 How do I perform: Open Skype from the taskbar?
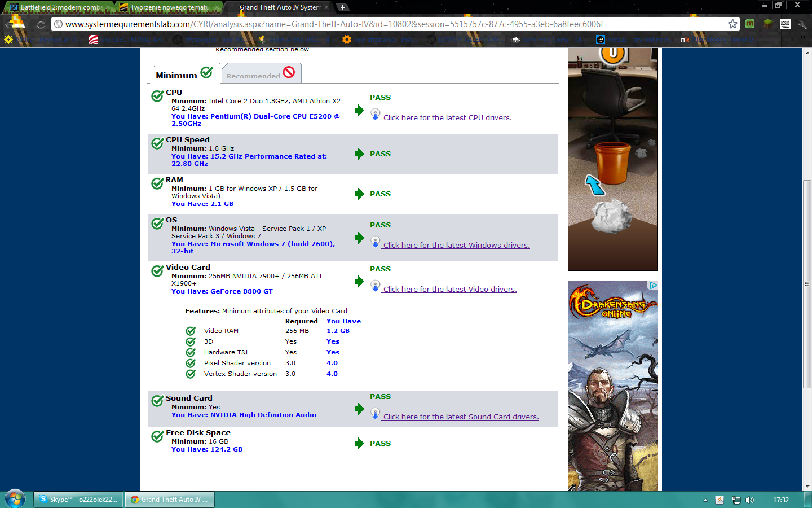pos(79,500)
